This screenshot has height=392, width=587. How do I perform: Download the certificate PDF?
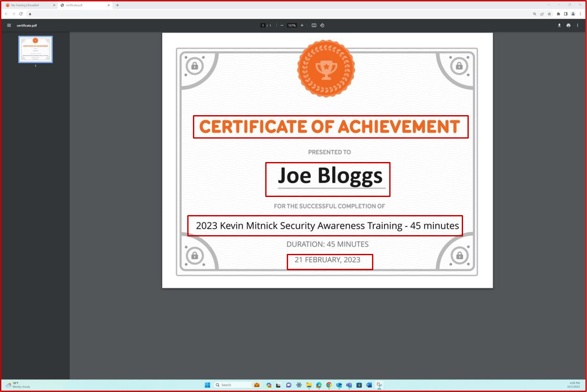tap(559, 25)
